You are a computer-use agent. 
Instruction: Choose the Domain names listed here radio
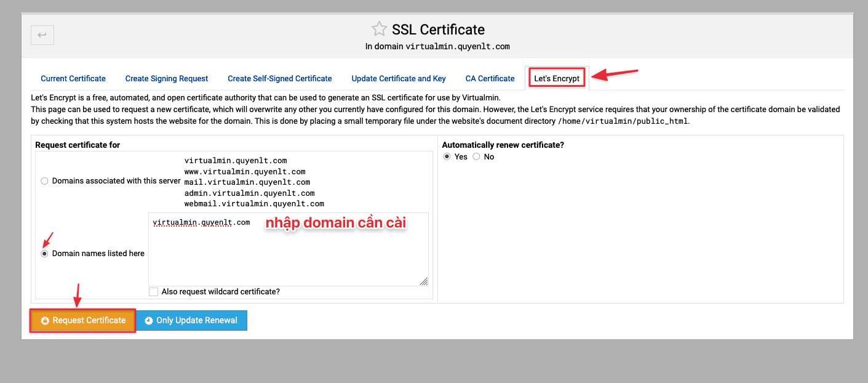click(44, 254)
